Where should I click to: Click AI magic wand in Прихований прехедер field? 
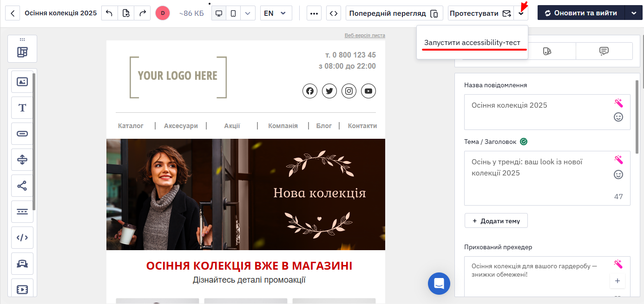618,264
